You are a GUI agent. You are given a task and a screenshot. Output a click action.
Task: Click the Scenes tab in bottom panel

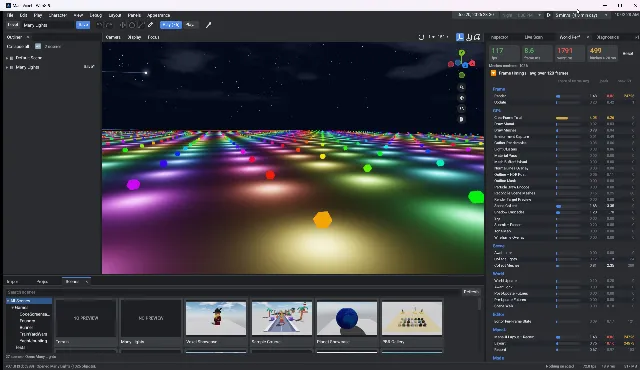(x=72, y=281)
